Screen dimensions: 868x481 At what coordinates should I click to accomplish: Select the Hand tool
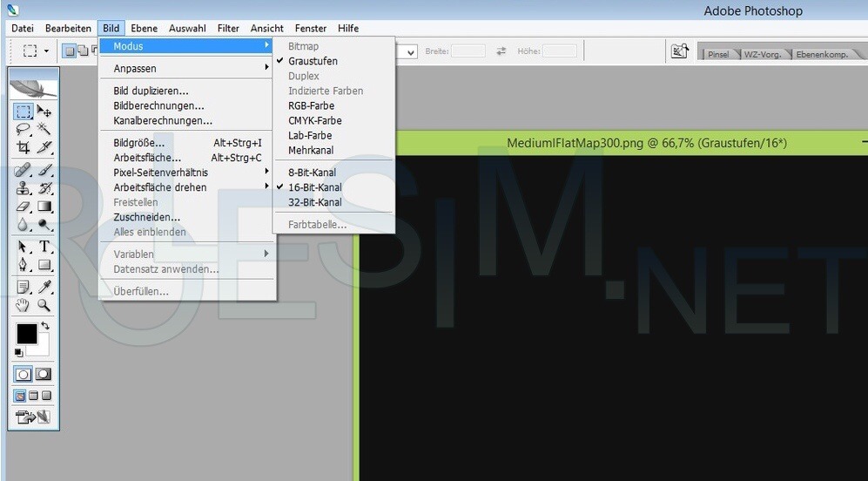(x=24, y=305)
